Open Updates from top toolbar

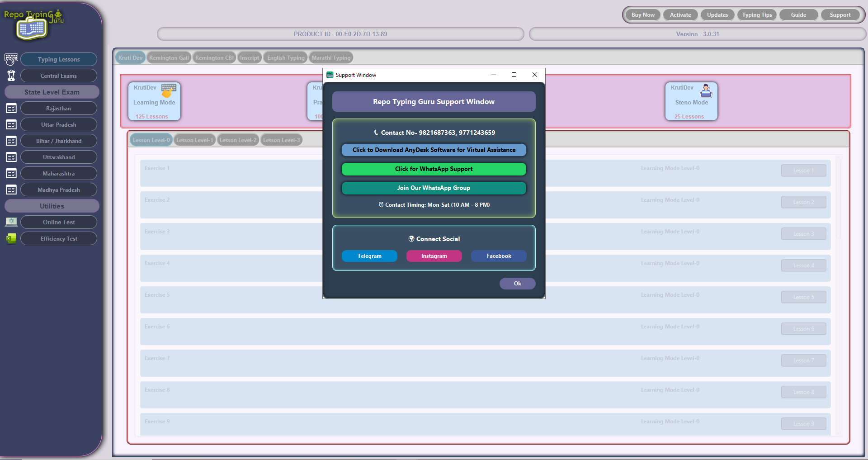pos(717,15)
